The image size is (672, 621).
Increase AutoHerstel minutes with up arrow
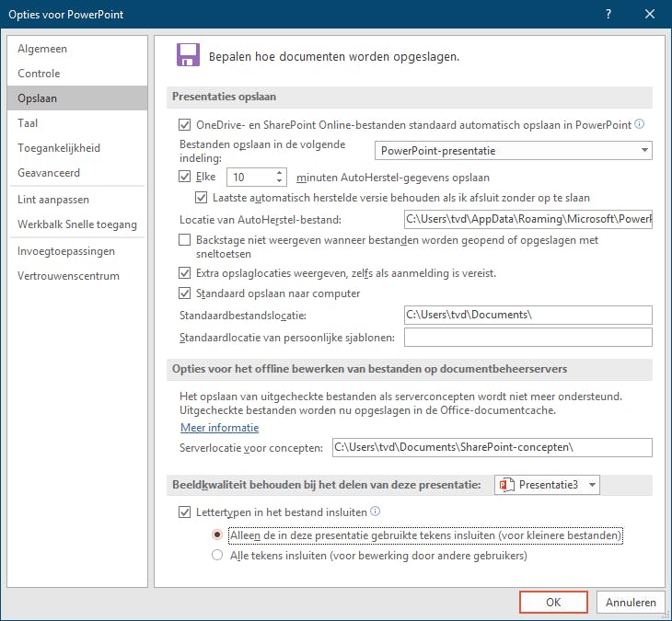click(x=279, y=173)
